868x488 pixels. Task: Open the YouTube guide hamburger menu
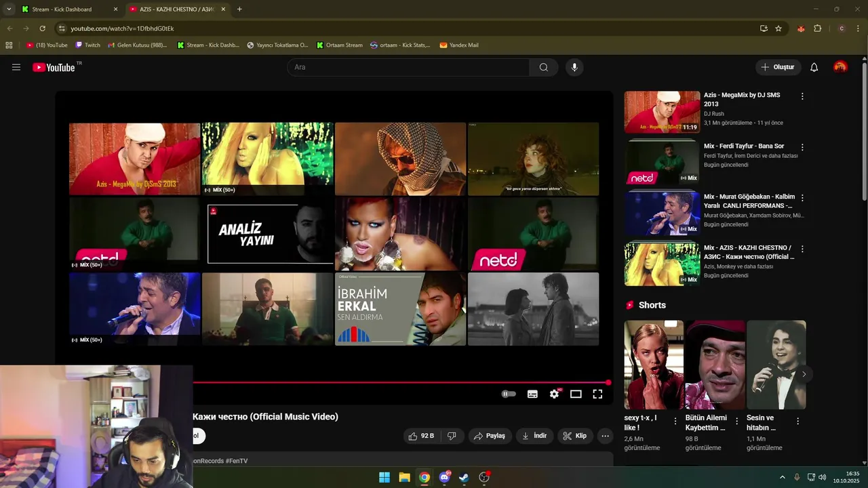tap(16, 67)
